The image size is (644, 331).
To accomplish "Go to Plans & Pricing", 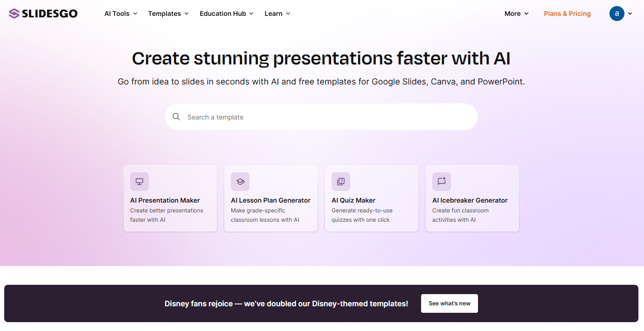I will 567,14.
